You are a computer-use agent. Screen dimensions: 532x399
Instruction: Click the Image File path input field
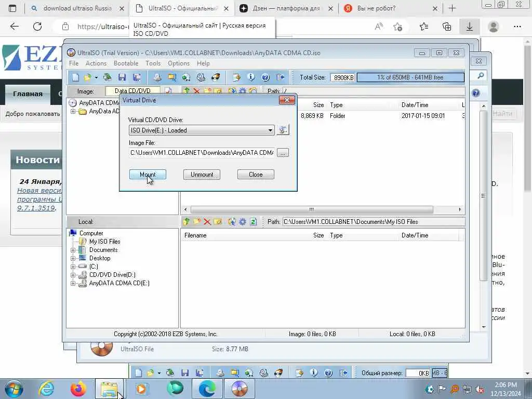point(202,153)
